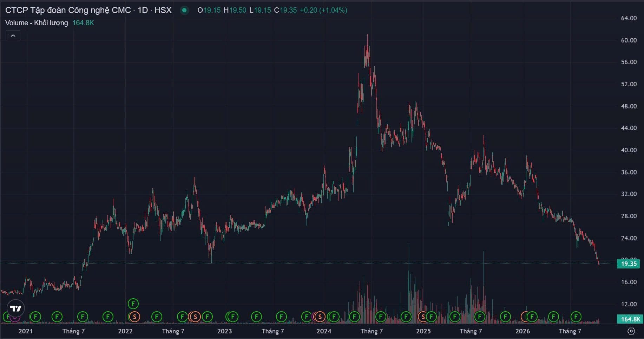Click the high value H19.50

[x=235, y=10]
